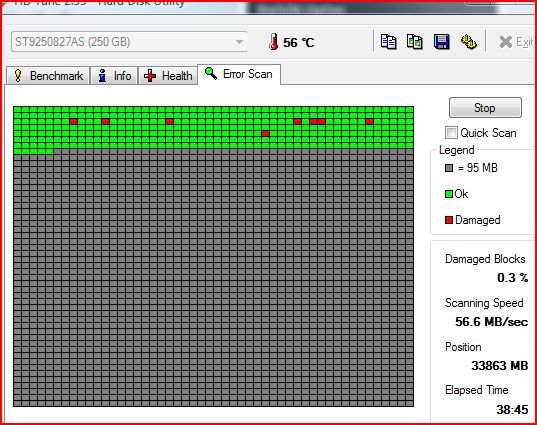The height and width of the screenshot is (425, 537).
Task: Stop the running error scan
Action: tap(485, 108)
